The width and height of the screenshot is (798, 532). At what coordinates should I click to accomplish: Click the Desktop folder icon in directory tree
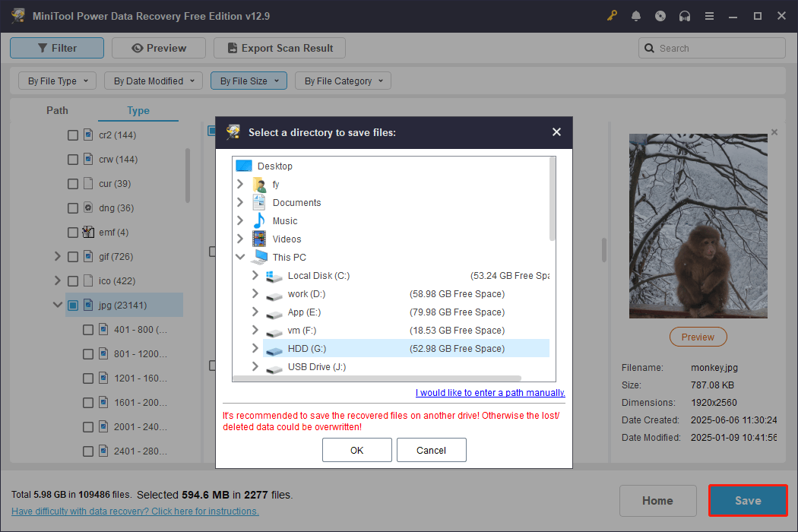point(244,166)
